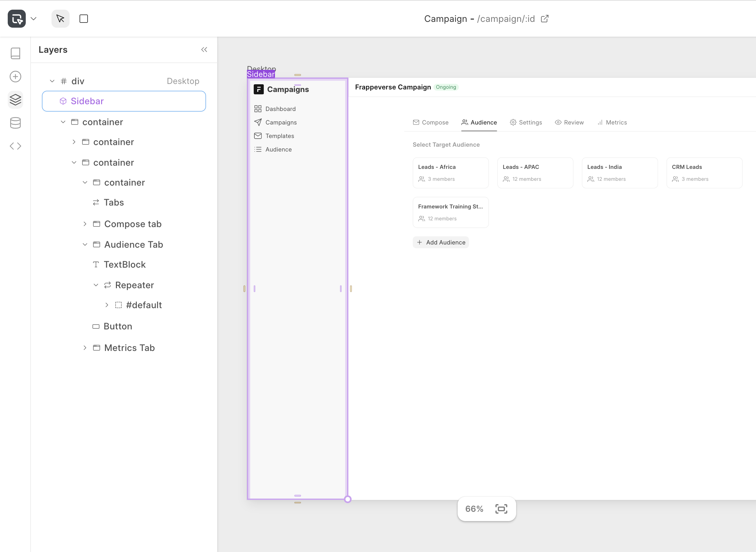Open campaign route in external link
The height and width of the screenshot is (552, 756).
click(544, 19)
